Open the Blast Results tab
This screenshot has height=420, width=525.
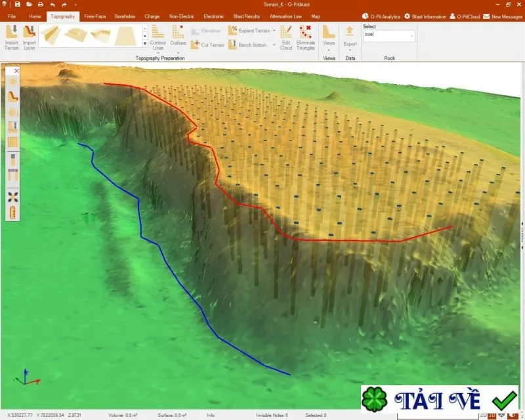(247, 16)
